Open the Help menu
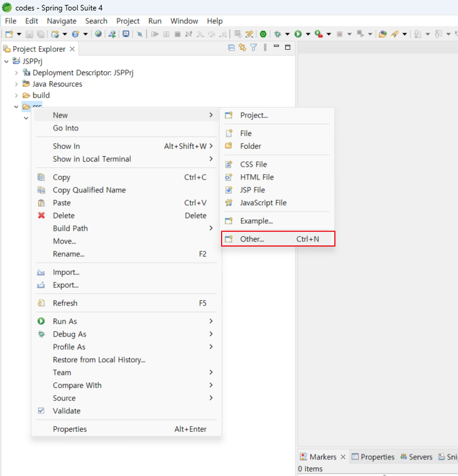Viewport: 458px width, 476px height. [x=215, y=21]
